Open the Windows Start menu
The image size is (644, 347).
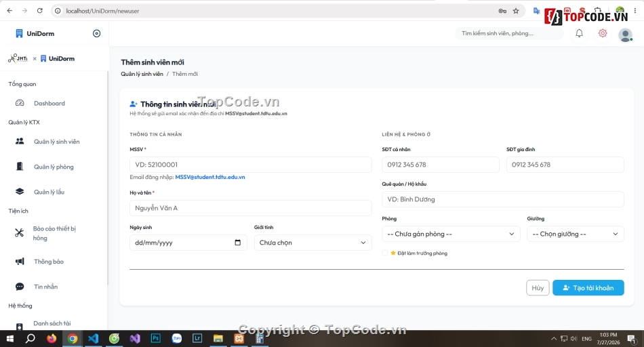click(x=10, y=339)
